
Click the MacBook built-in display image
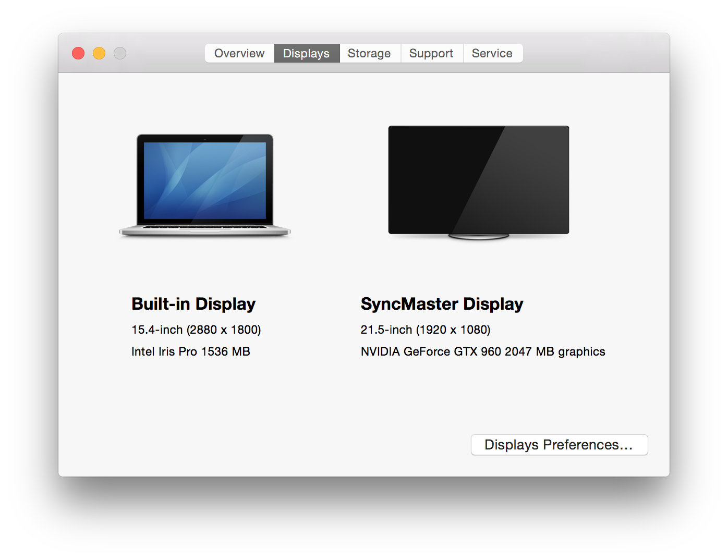pos(205,186)
